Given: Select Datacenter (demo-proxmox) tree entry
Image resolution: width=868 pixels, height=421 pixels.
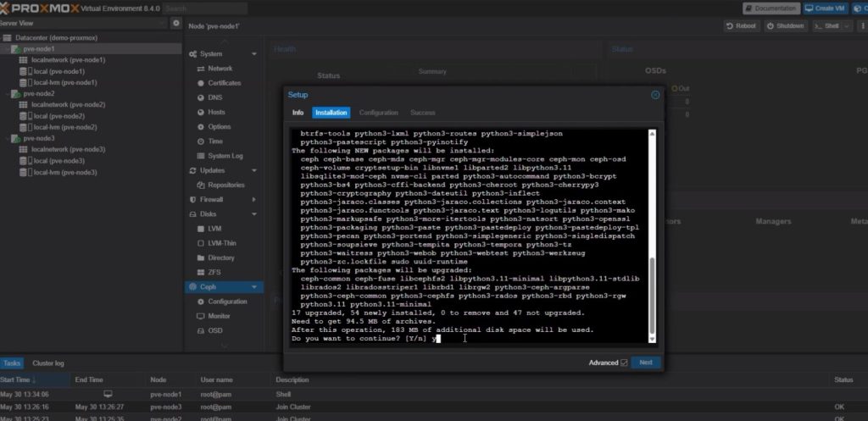Looking at the screenshot, I should click(57, 37).
